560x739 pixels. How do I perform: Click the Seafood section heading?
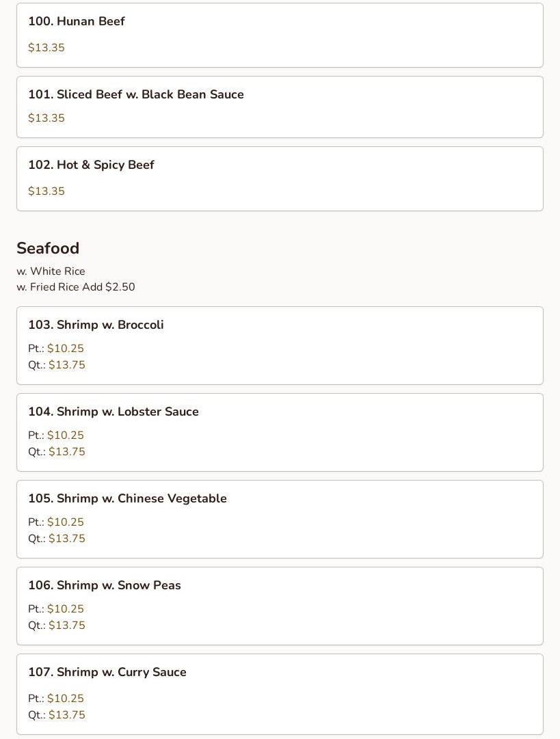(48, 249)
